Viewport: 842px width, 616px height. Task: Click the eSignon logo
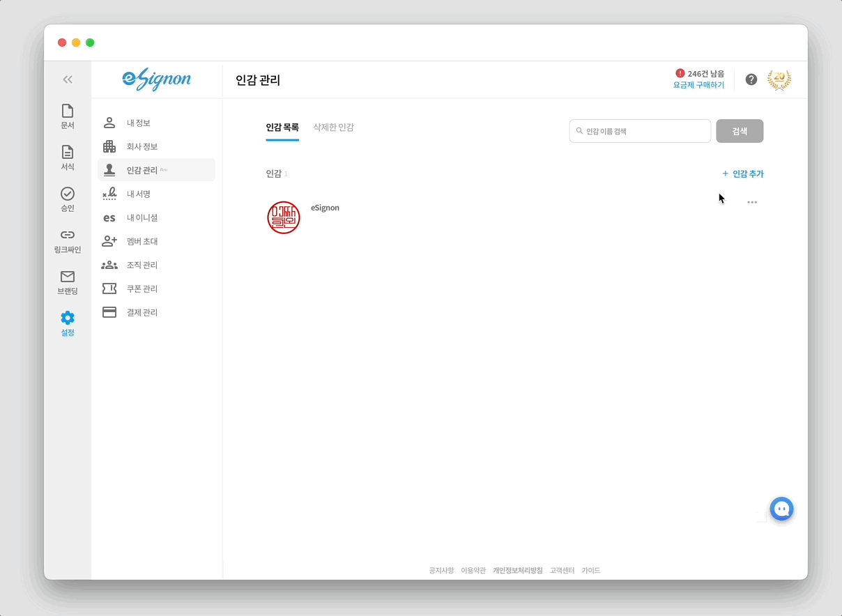[157, 80]
